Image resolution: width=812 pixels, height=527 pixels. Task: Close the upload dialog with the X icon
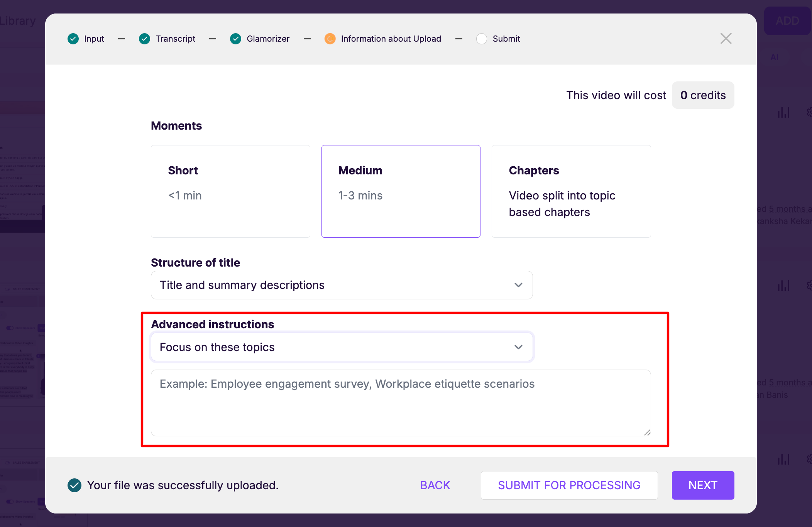726,39
